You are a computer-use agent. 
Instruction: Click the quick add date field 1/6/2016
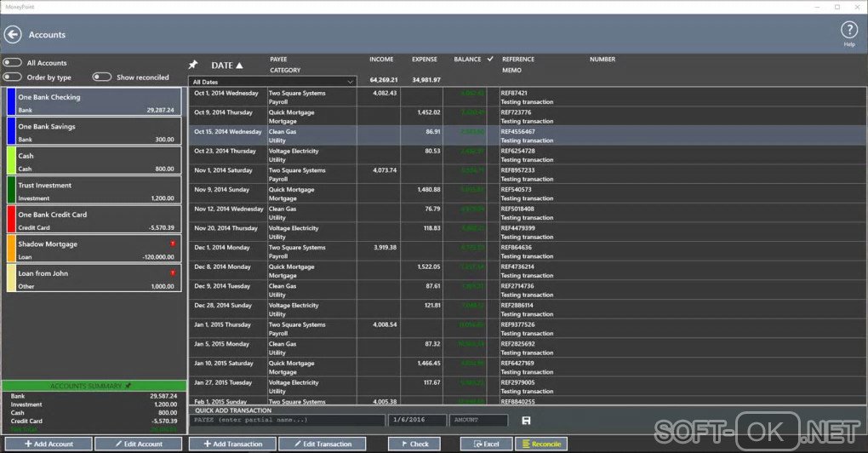click(x=417, y=421)
